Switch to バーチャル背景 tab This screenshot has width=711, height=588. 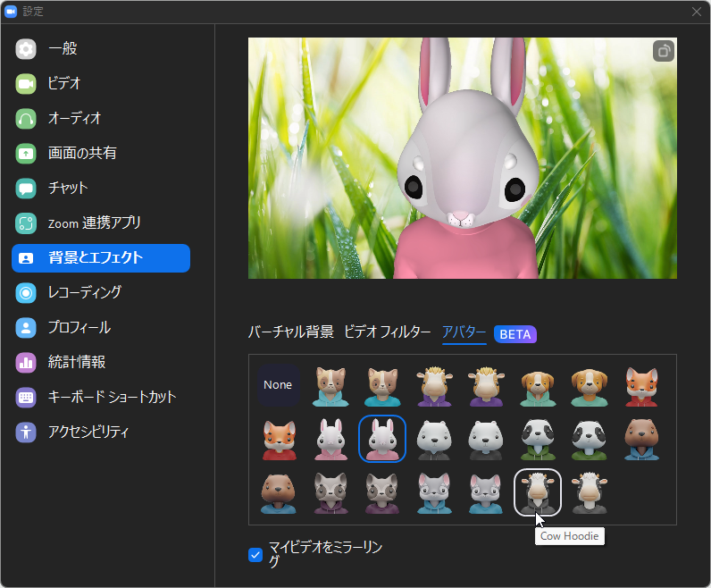coord(290,332)
